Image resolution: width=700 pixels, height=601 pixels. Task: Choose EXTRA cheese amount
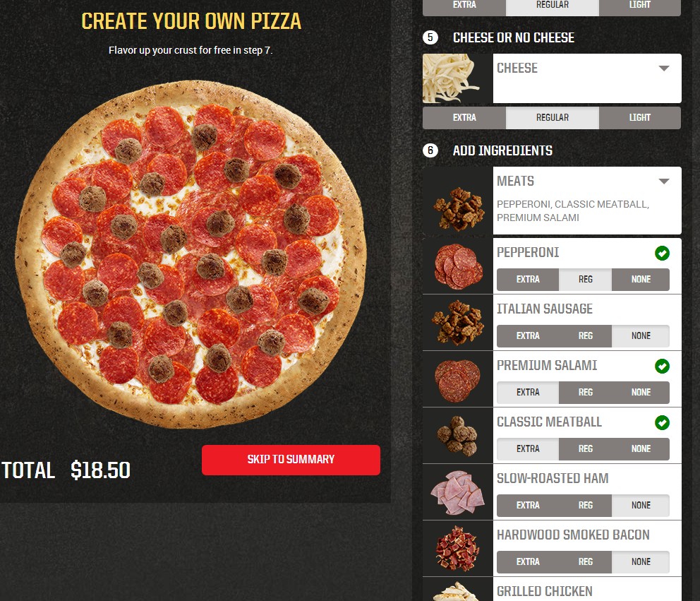[x=464, y=118]
